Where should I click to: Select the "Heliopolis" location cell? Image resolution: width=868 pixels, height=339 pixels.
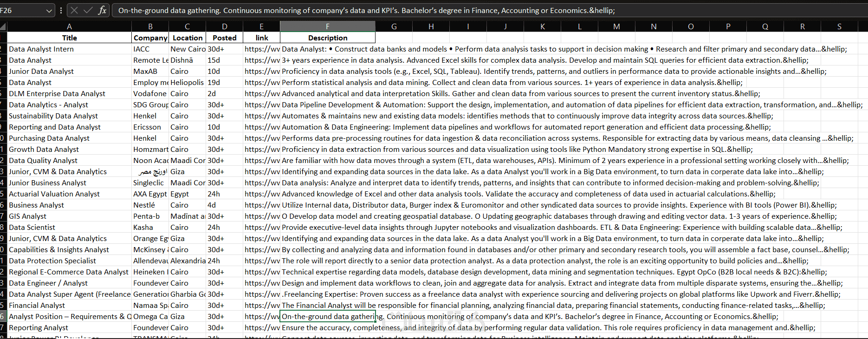(187, 82)
